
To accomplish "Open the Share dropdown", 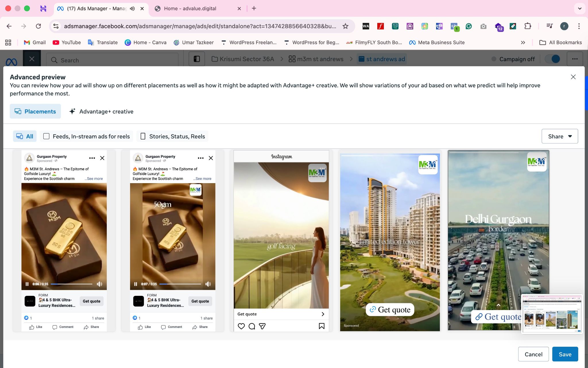I will pos(560,136).
